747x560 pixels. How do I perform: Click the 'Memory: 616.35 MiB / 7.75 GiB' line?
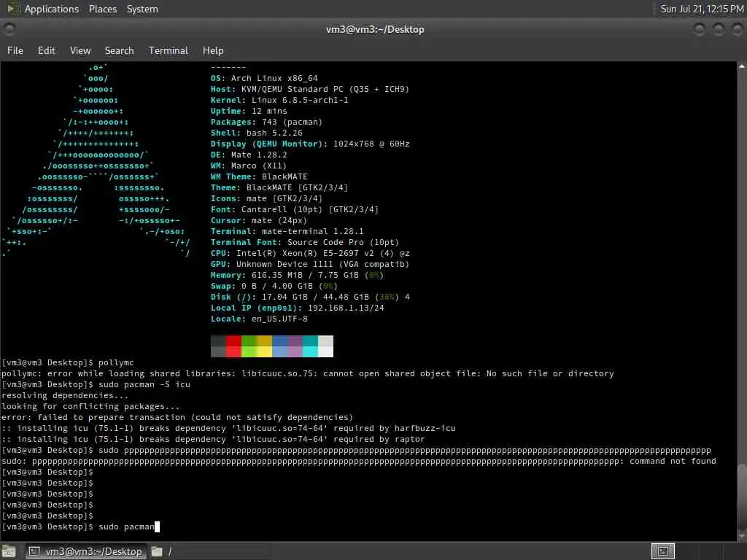tap(297, 275)
